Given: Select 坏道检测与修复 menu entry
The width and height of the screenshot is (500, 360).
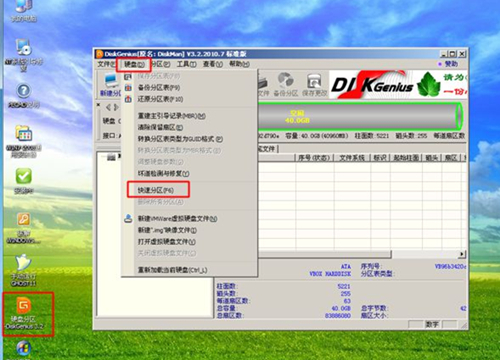Looking at the screenshot, I should [190, 173].
